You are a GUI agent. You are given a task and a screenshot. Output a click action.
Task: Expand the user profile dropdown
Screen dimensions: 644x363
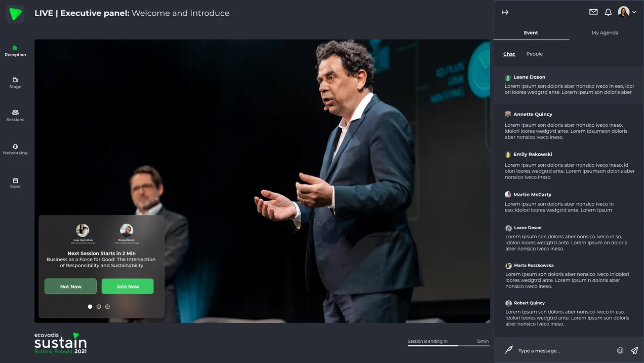pos(634,12)
